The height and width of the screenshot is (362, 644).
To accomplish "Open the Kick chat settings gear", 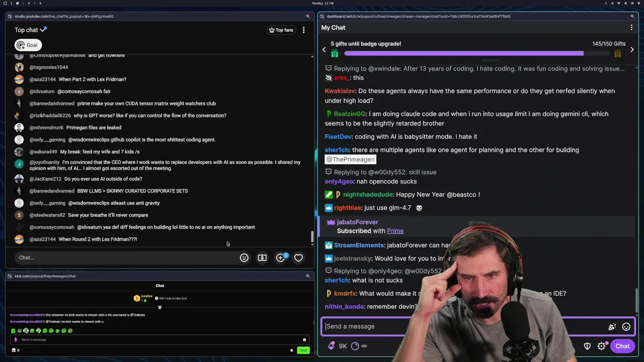I will pos(291,350).
